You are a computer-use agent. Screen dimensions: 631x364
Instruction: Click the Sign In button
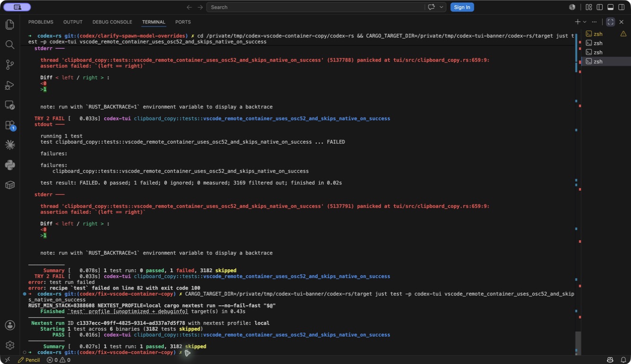click(x=462, y=7)
